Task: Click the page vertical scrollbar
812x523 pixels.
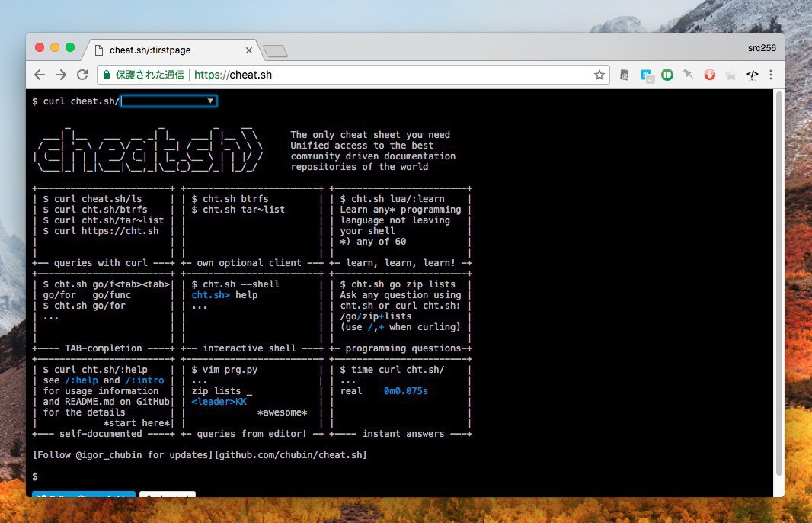Action: [778, 283]
